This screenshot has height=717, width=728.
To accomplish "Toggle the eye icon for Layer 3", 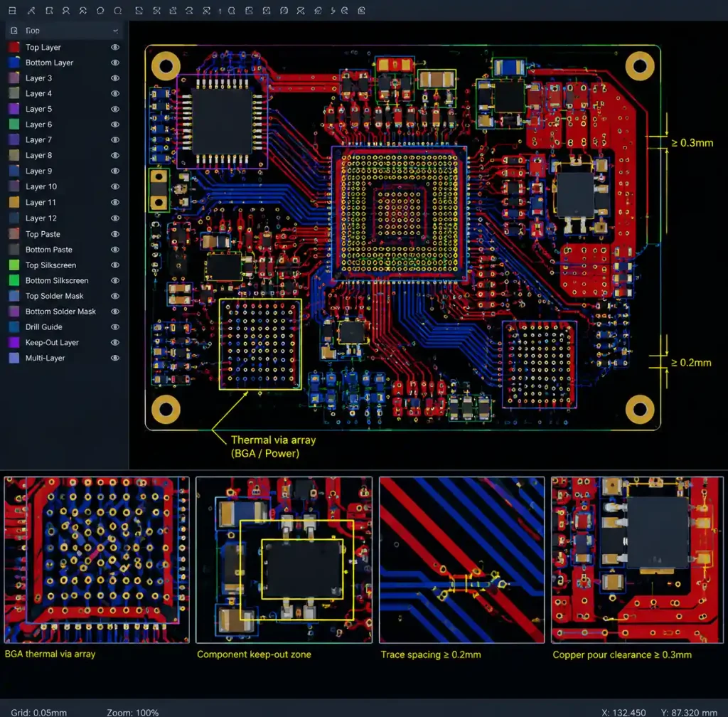I will click(x=114, y=78).
